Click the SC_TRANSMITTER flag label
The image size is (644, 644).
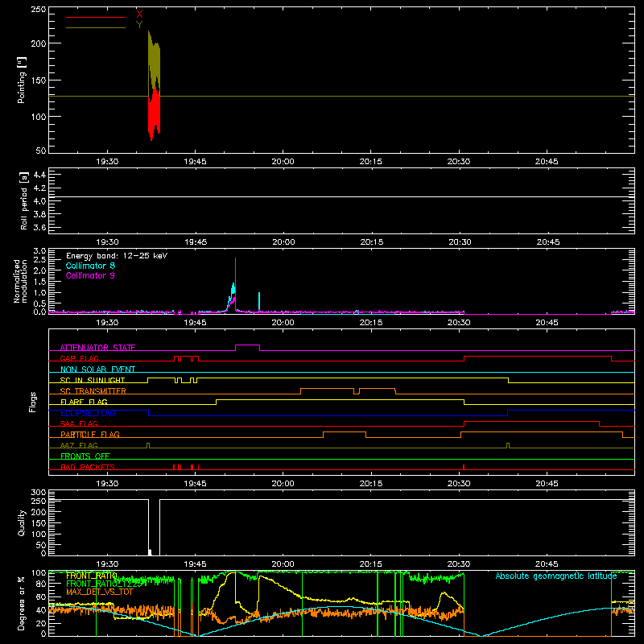click(x=93, y=391)
